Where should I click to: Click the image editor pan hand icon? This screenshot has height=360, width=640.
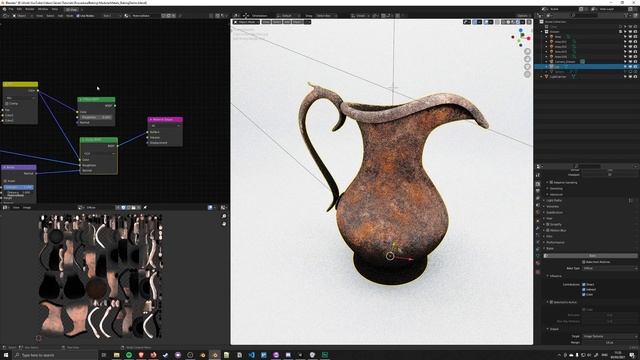coord(224,224)
